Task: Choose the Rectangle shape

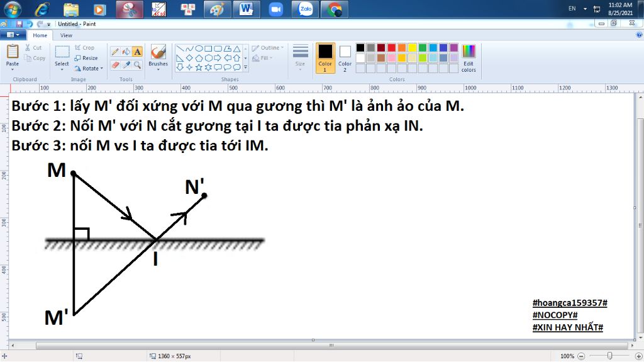Action: [208, 48]
